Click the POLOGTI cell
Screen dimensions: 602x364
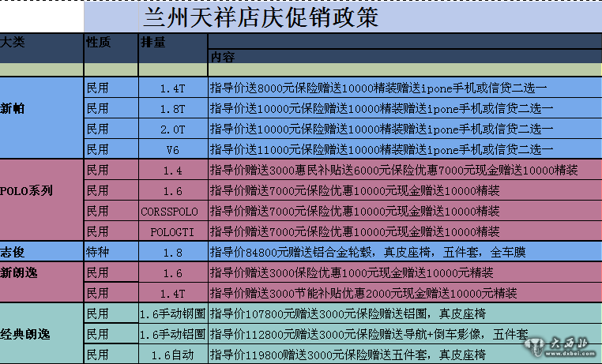(172, 231)
